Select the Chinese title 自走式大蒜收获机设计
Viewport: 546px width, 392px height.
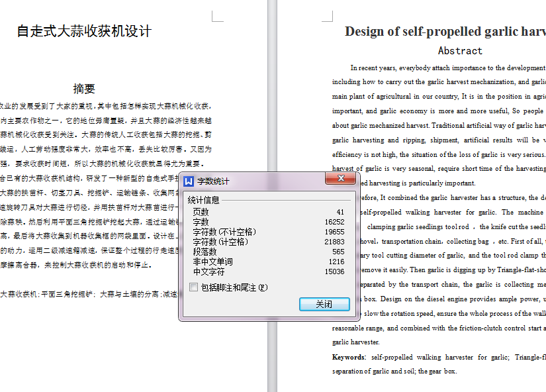click(x=84, y=30)
